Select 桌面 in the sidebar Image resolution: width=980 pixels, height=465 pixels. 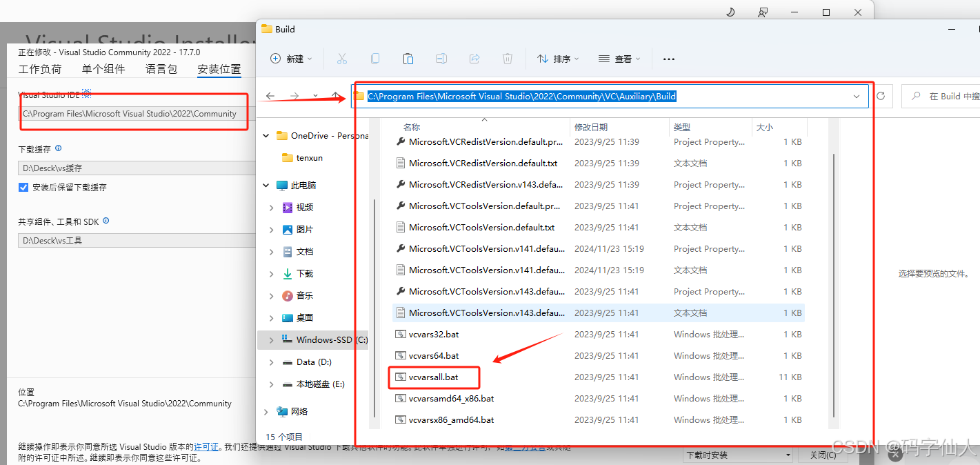(305, 318)
